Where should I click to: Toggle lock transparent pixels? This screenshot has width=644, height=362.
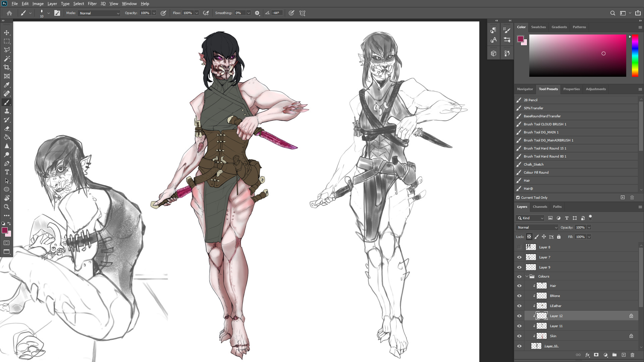529,237
